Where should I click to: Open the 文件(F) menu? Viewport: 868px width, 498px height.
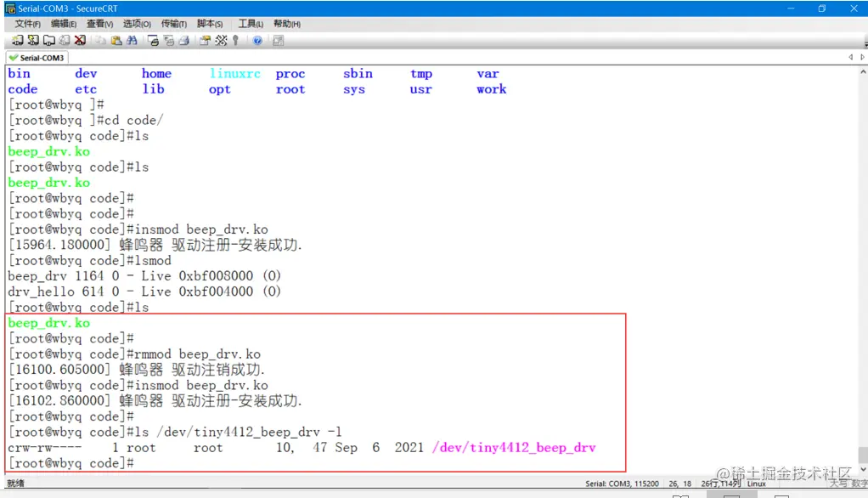coord(27,24)
